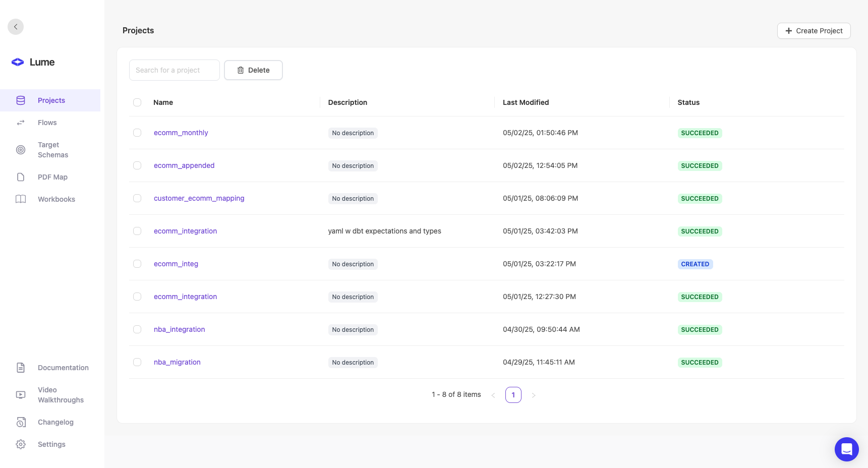Open the ecomm_monthly project link
The height and width of the screenshot is (468, 868).
(x=181, y=133)
